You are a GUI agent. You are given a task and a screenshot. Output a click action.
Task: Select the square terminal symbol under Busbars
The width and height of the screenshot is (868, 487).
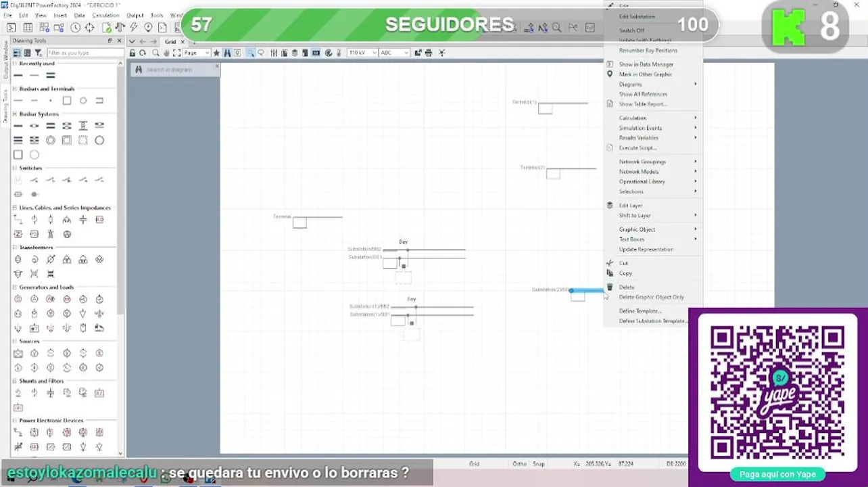point(67,101)
